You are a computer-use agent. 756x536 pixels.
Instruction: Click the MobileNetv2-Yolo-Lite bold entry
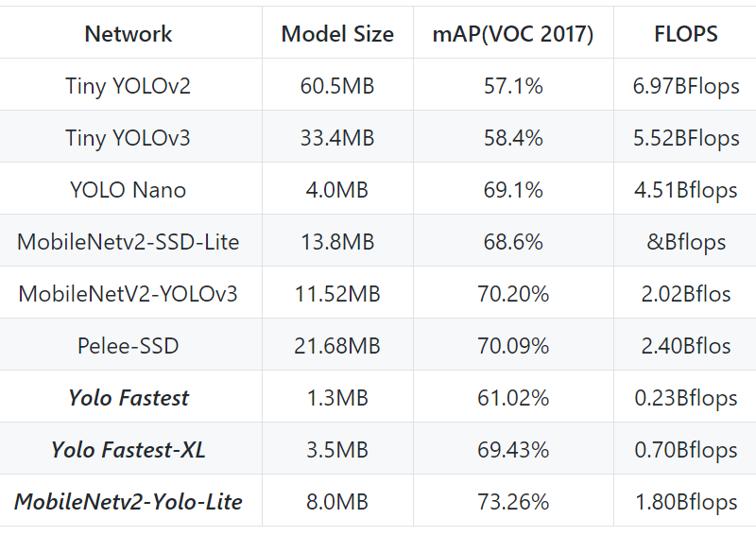[x=129, y=502]
